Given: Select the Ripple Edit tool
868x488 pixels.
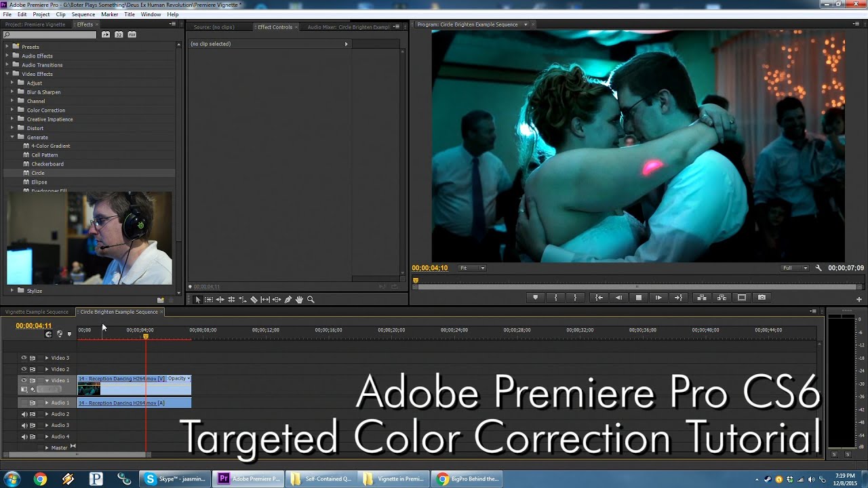Looking at the screenshot, I should click(x=220, y=300).
